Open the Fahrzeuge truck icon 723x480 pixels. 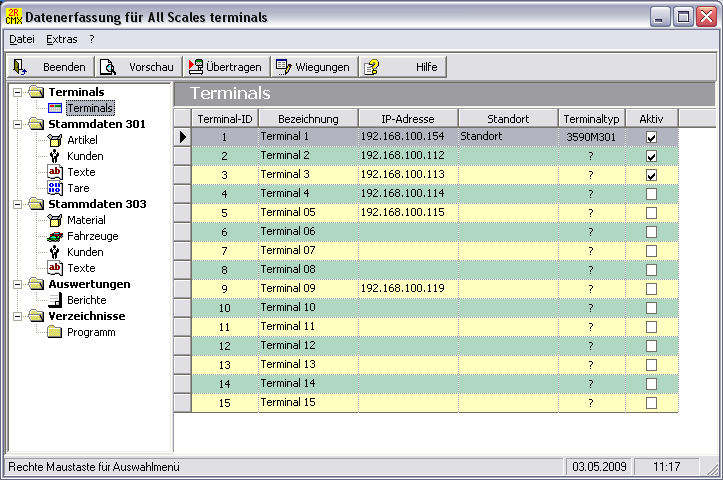[x=55, y=236]
